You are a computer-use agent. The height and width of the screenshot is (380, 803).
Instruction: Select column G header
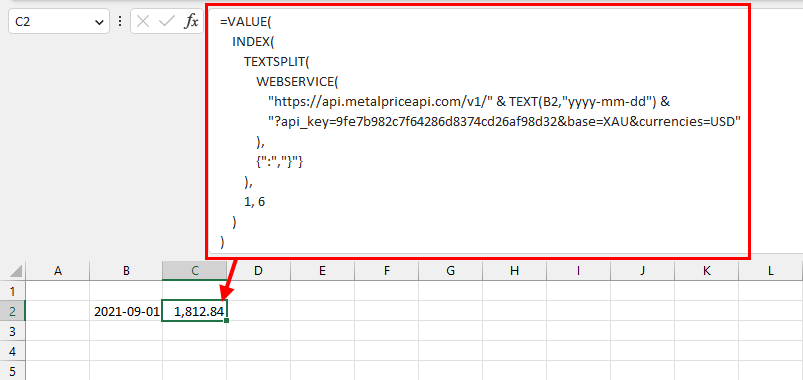tap(450, 271)
